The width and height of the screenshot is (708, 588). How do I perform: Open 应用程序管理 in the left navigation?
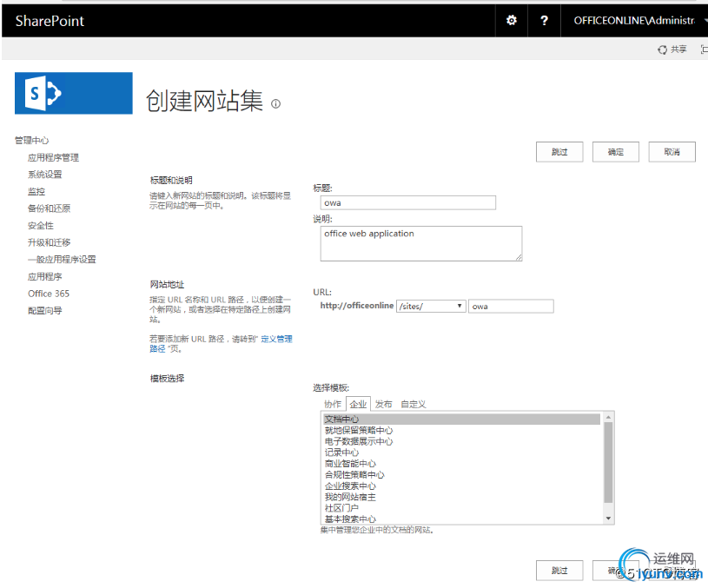pyautogui.click(x=53, y=157)
